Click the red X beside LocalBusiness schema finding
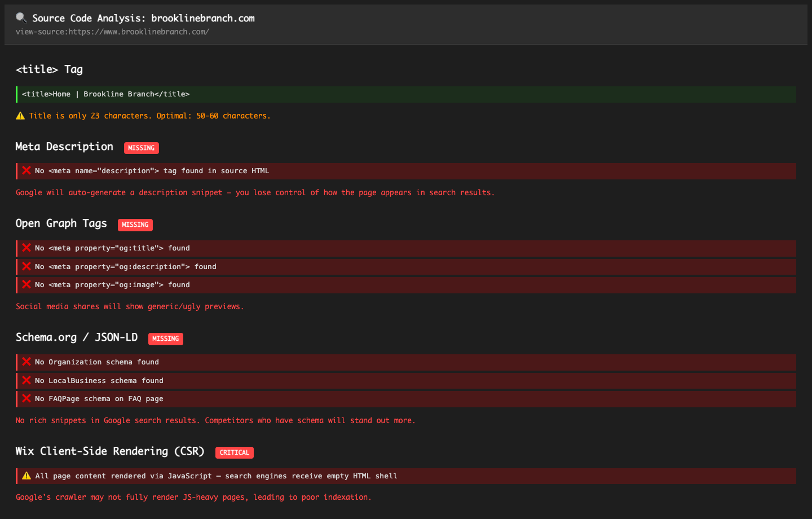The height and width of the screenshot is (519, 812). tap(26, 380)
